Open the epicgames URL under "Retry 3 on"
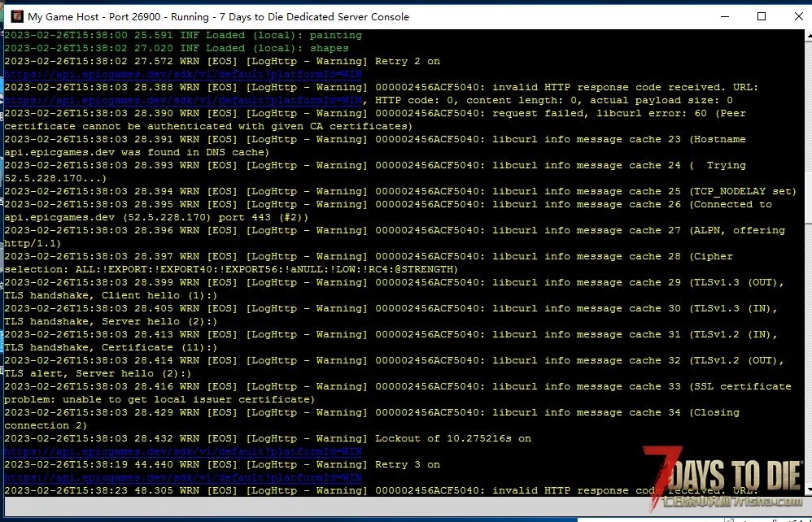 click(x=183, y=477)
